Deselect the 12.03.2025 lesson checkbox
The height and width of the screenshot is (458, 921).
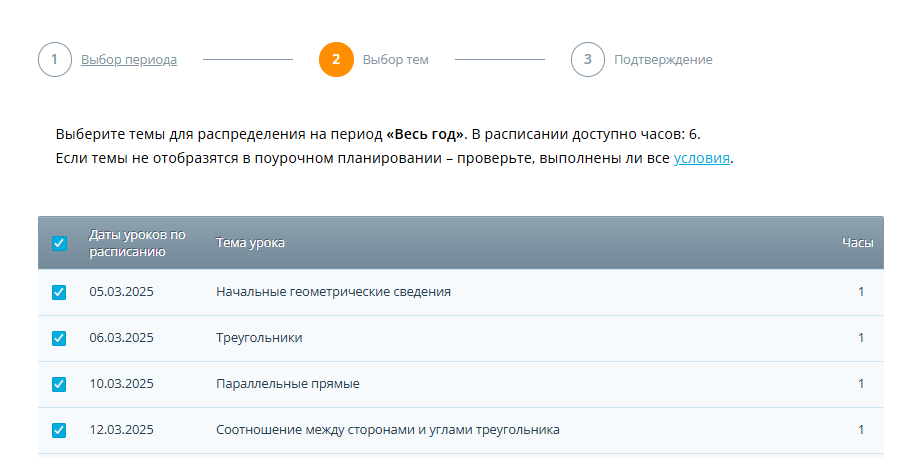[x=59, y=430]
